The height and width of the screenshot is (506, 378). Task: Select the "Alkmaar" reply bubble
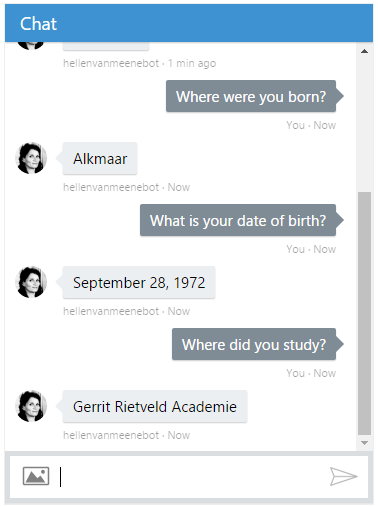100,159
